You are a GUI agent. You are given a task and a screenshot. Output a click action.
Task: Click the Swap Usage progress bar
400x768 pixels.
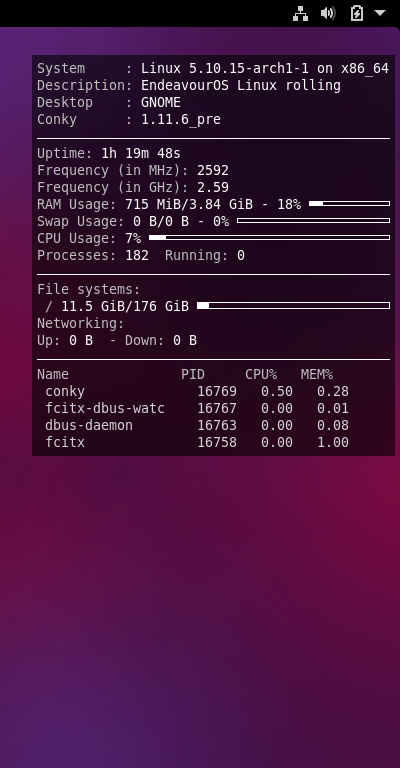click(313, 220)
